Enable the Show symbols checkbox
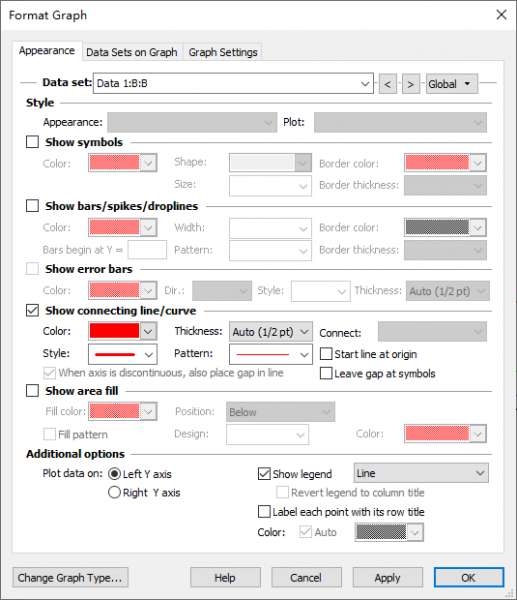 click(x=33, y=142)
